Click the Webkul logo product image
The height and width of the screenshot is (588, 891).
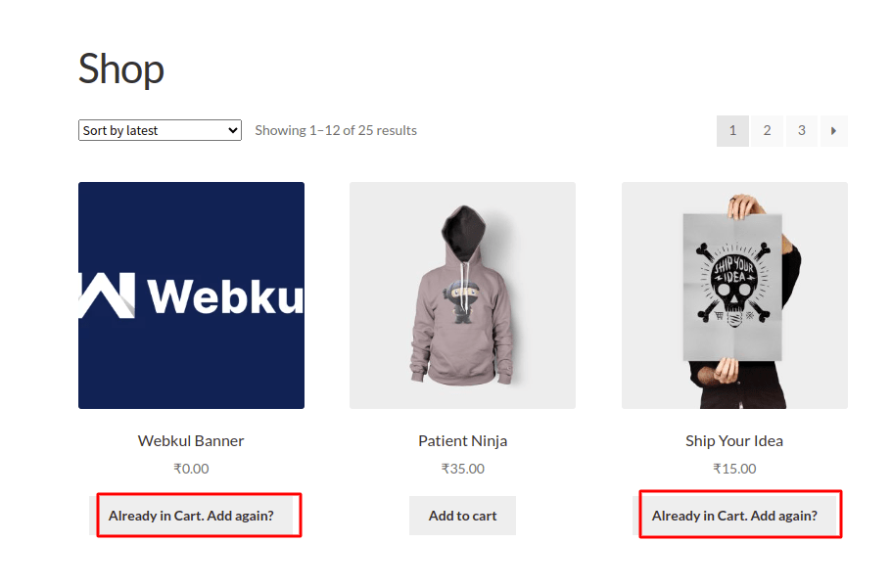pos(191,294)
